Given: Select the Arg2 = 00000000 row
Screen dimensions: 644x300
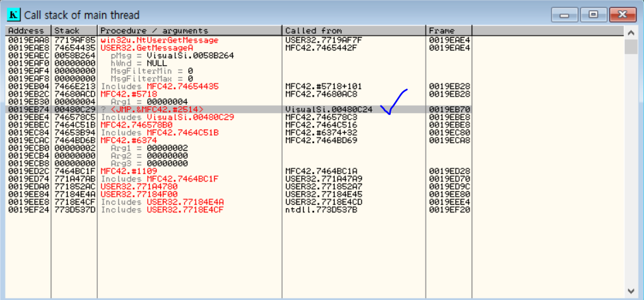Looking at the screenshot, I should click(x=315, y=155).
